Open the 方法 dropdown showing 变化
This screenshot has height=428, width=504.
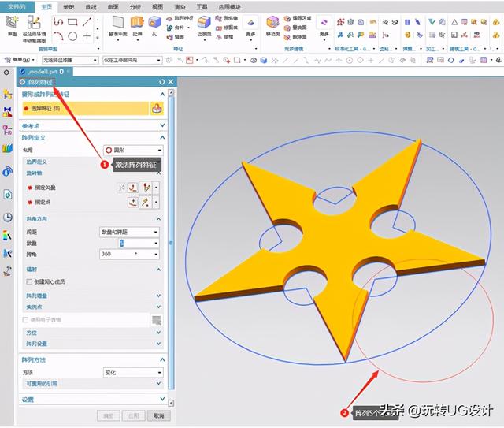click(x=132, y=372)
